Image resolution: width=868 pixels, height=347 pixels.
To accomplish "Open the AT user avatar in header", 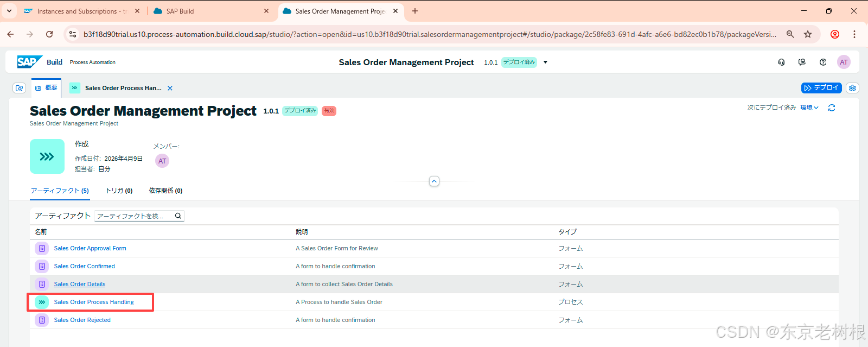I will (x=844, y=62).
